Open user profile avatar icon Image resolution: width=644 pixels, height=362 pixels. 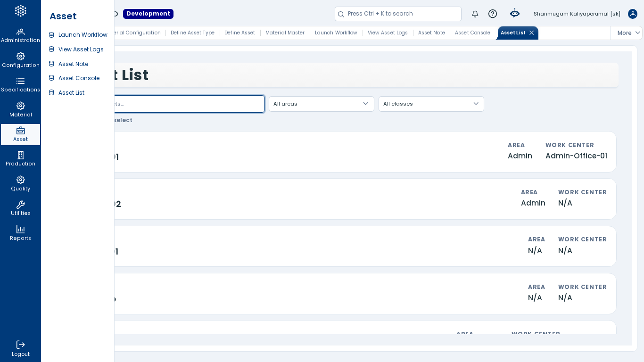point(633,14)
